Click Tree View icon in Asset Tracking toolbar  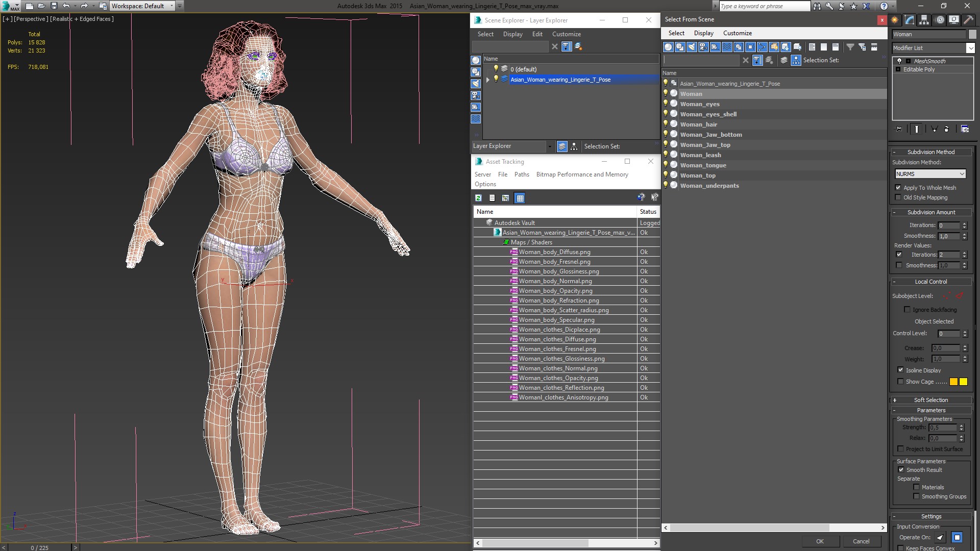coord(505,198)
